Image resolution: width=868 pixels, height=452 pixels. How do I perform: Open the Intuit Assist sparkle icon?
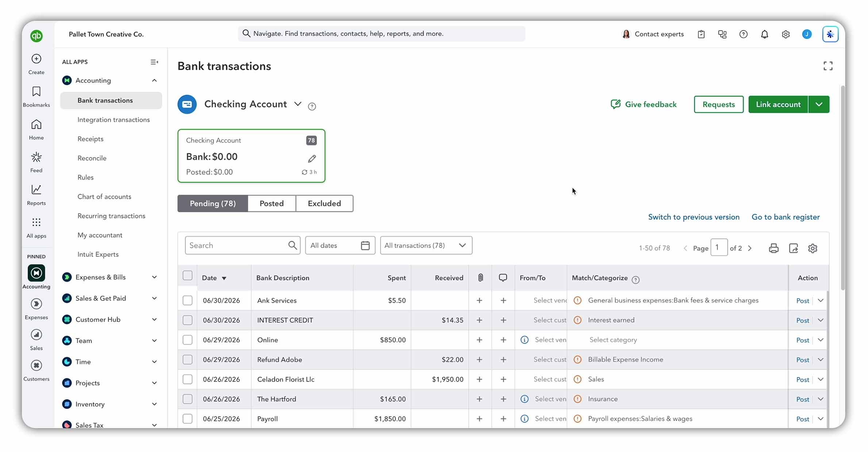[x=830, y=34]
